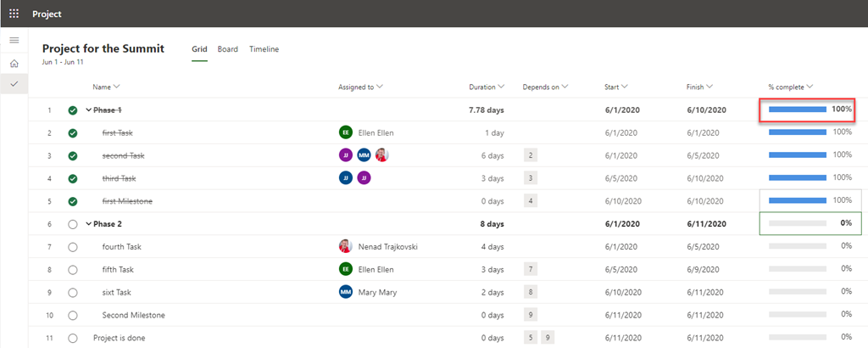868x348 pixels.
Task: Collapse the Phase 1 summary task
Action: (88, 110)
